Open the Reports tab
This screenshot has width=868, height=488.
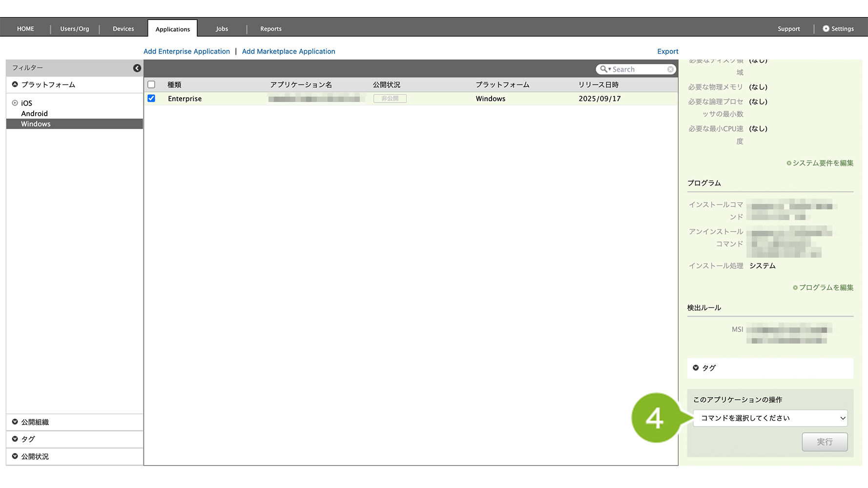270,29
